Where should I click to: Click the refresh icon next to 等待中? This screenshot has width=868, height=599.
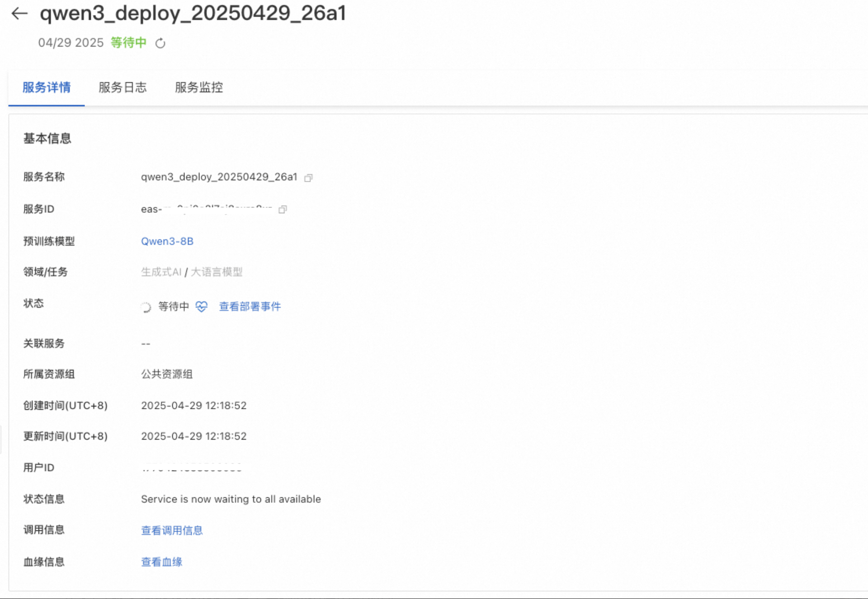coord(160,43)
